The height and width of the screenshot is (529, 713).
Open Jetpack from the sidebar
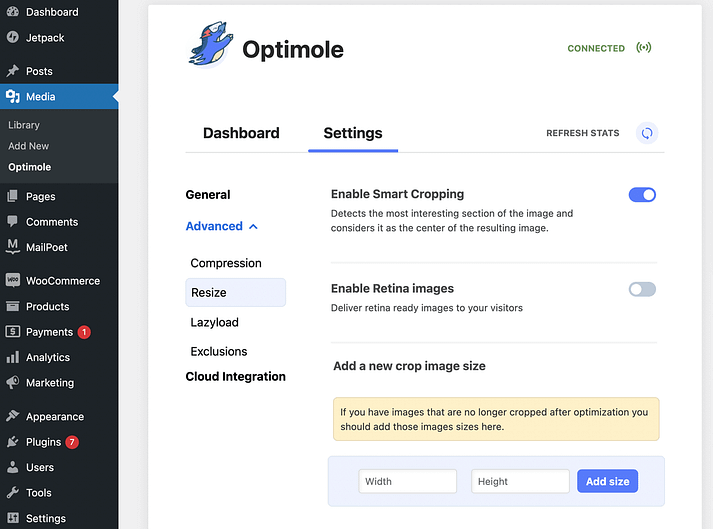pos(46,38)
